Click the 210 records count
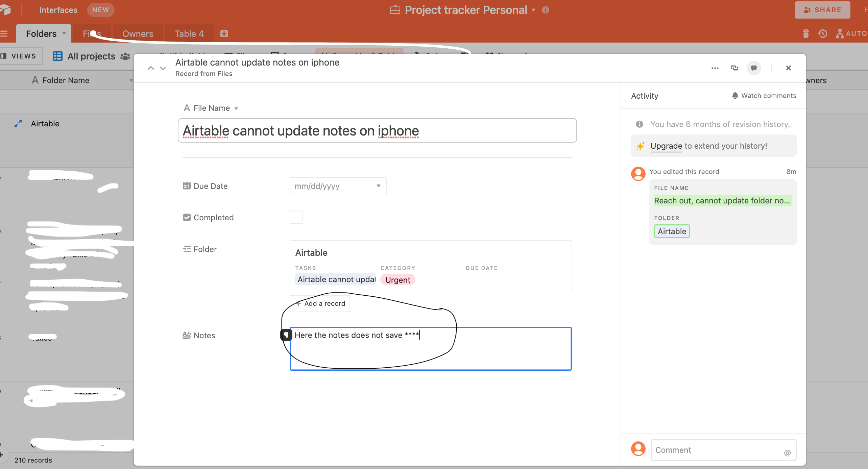 pos(33,460)
